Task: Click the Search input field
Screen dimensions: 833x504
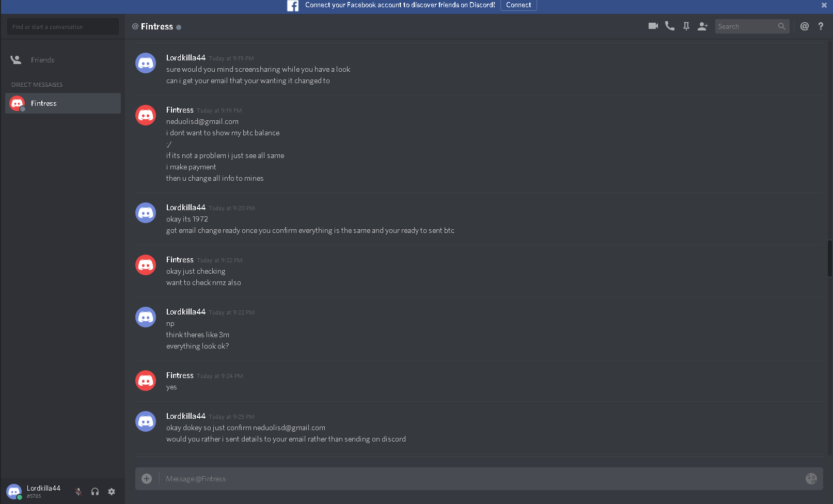Action: [747, 26]
